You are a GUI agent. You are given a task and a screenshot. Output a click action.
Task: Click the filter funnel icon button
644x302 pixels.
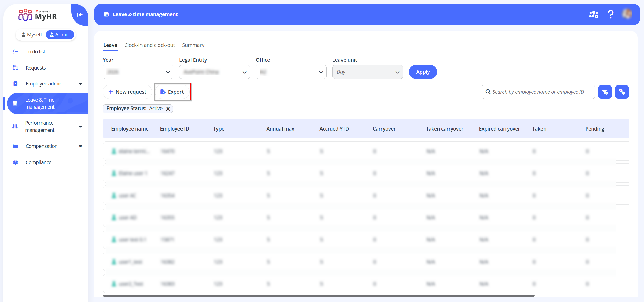pos(605,92)
